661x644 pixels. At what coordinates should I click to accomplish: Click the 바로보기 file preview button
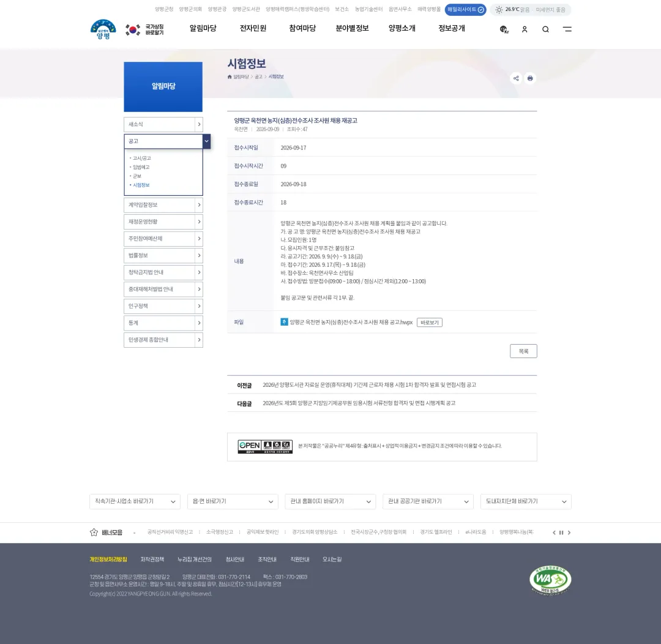click(x=430, y=323)
